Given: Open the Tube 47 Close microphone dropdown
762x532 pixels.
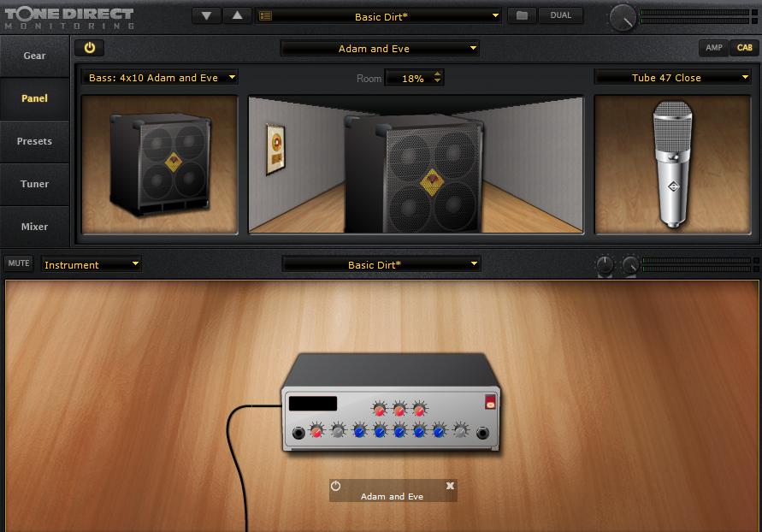Looking at the screenshot, I should tap(672, 77).
